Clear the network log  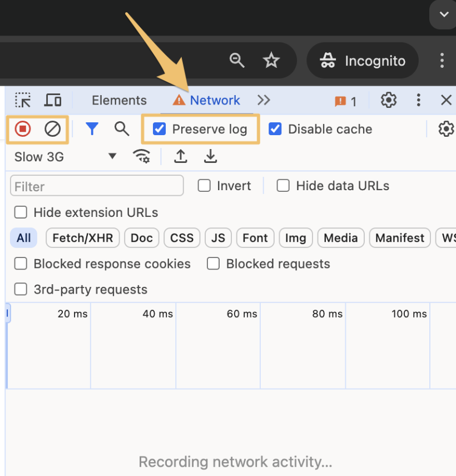[x=52, y=129]
